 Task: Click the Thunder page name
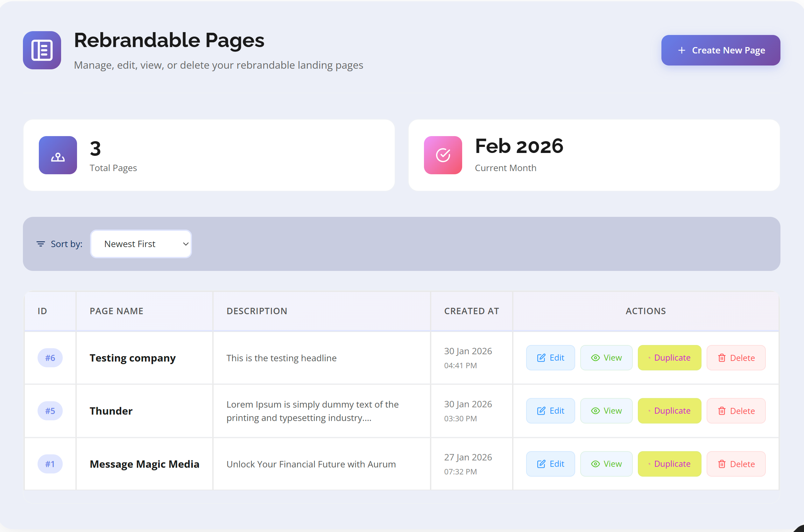click(111, 411)
